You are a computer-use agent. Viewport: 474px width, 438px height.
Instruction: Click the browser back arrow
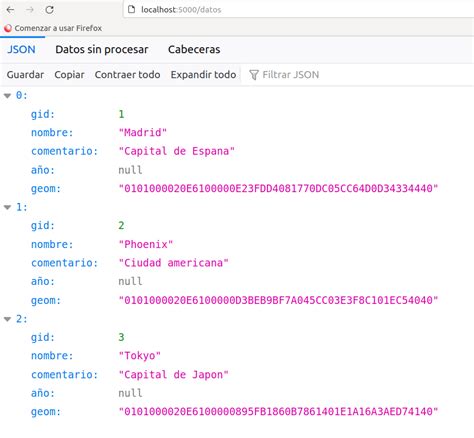tap(11, 10)
